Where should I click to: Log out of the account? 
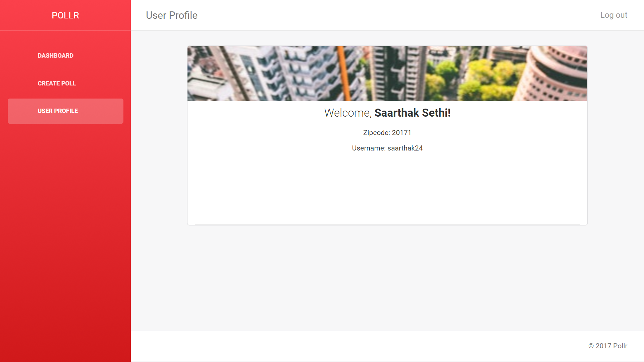[x=613, y=15]
